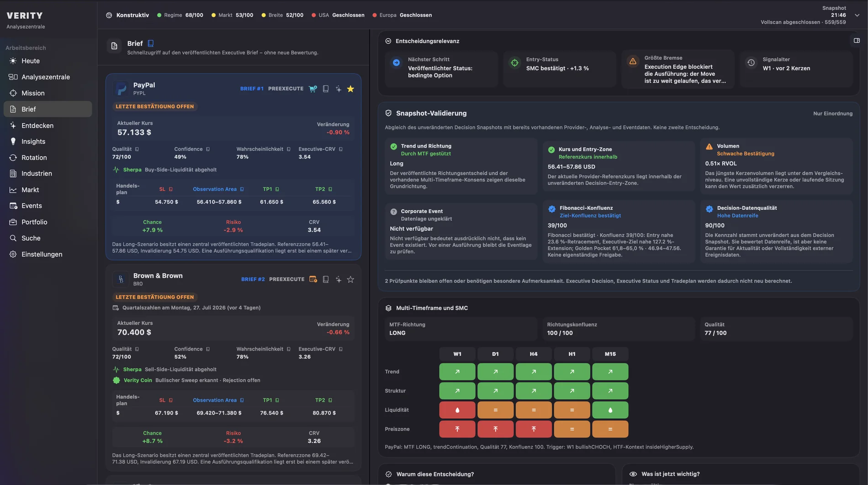This screenshot has height=485, width=868.
Task: Click the Nächster Schritt arrow icon
Action: point(397,63)
